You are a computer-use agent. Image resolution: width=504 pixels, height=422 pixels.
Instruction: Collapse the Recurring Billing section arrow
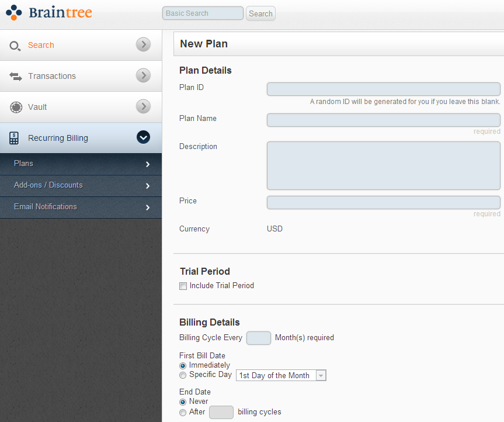(x=143, y=137)
